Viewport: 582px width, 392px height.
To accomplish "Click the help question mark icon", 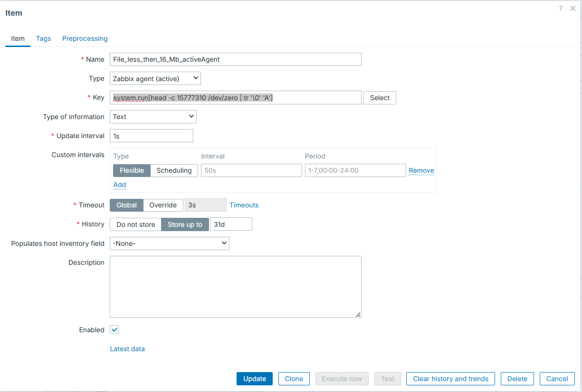I will coord(561,9).
